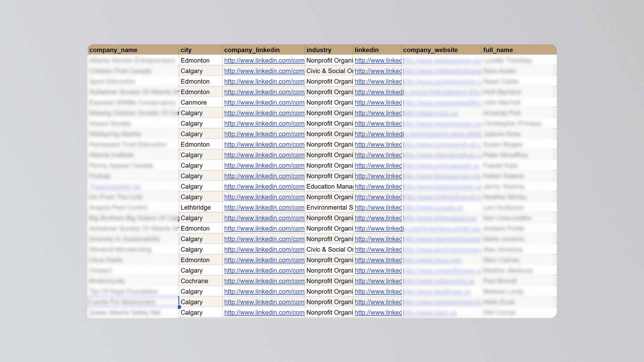Select the Cochrane city cell
The width and height of the screenshot is (644, 362).
[194, 281]
